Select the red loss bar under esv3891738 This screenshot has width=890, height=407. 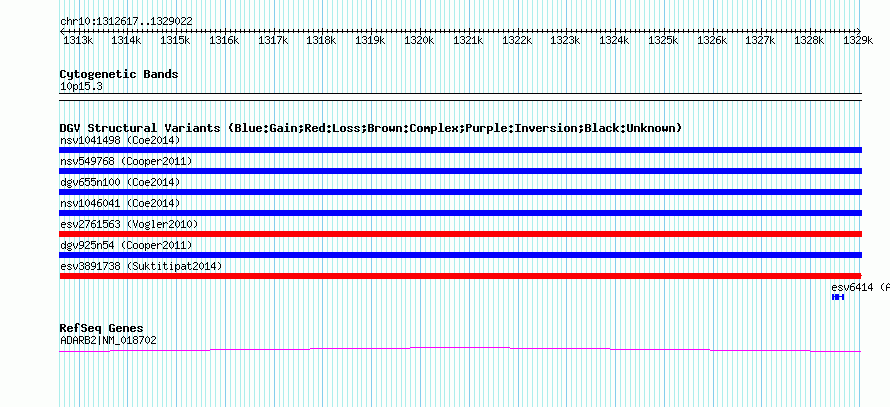(x=460, y=276)
